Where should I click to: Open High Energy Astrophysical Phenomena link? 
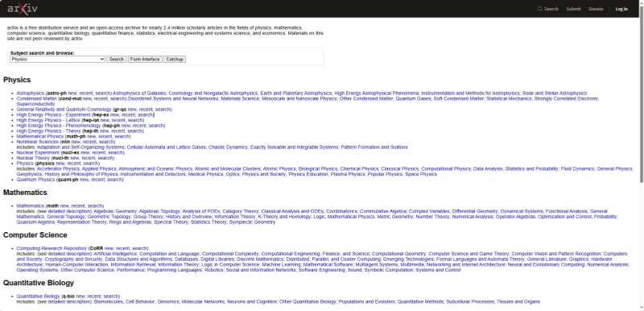click(x=377, y=93)
